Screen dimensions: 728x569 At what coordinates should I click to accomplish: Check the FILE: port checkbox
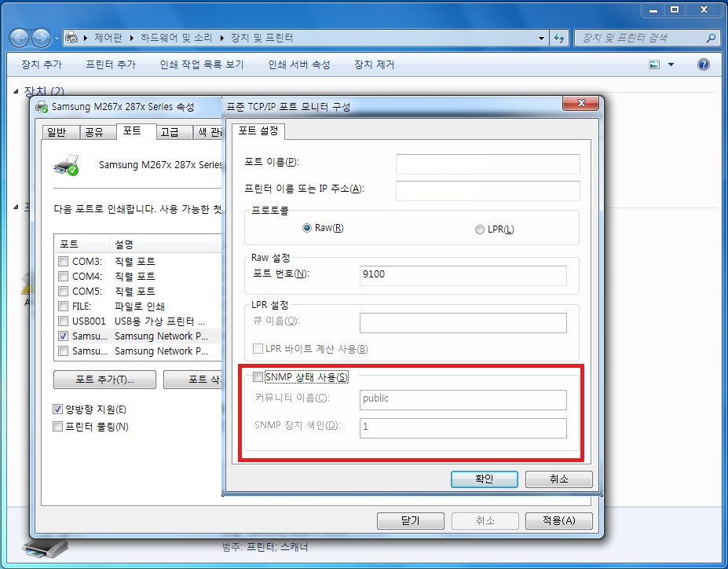pos(63,306)
